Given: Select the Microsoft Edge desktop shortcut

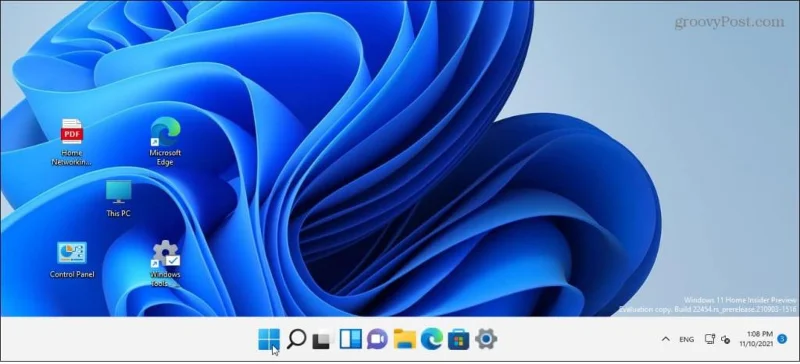Looking at the screenshot, I should pos(165,141).
